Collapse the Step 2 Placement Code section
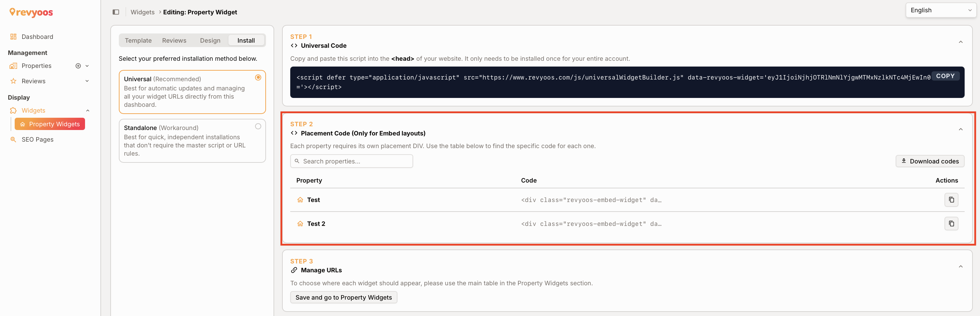This screenshot has width=980, height=316. point(961,129)
